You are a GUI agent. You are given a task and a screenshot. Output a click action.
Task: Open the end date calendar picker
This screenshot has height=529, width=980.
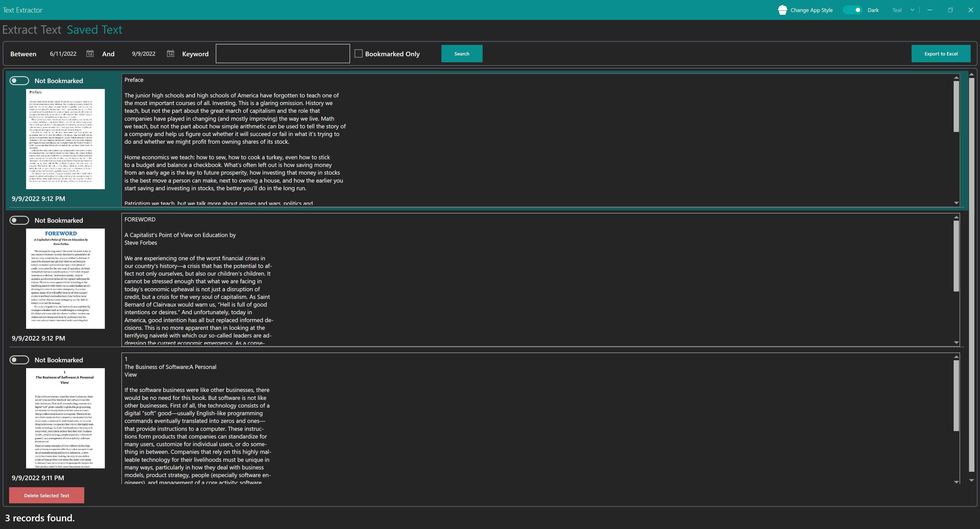(171, 54)
